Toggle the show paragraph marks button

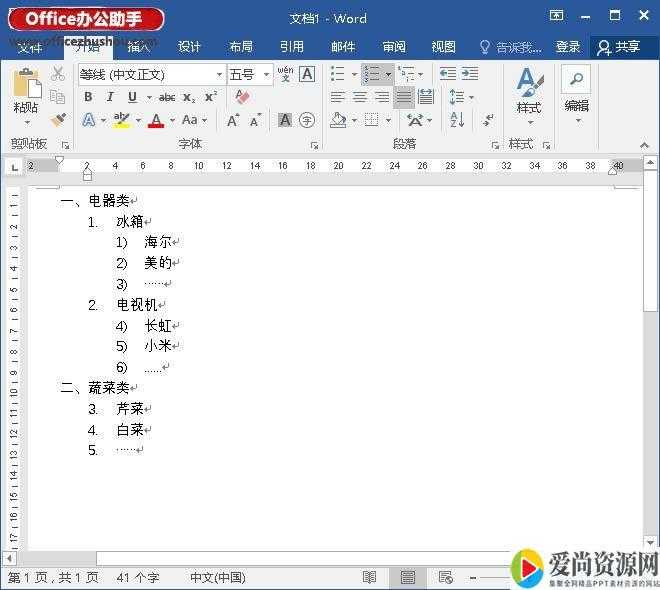489,120
